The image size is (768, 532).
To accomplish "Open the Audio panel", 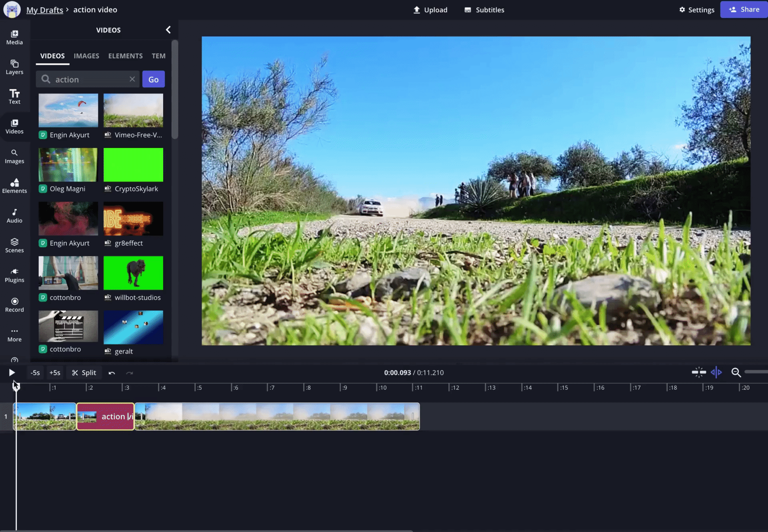I will [x=14, y=216].
